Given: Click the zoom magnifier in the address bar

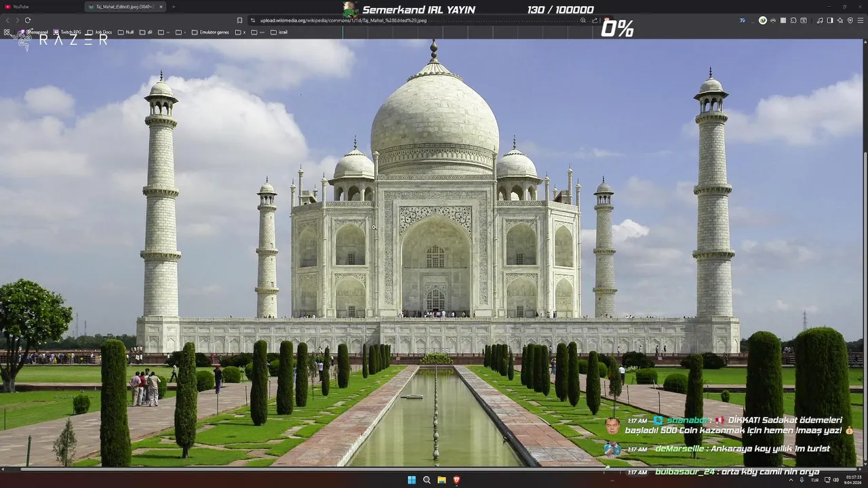Looking at the screenshot, I should pos(583,20).
